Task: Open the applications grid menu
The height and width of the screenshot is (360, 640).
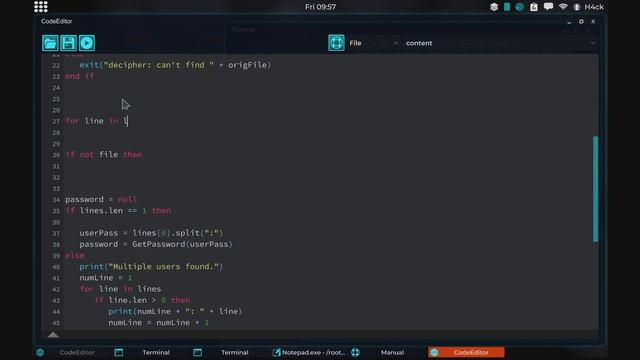Action: coord(41,7)
